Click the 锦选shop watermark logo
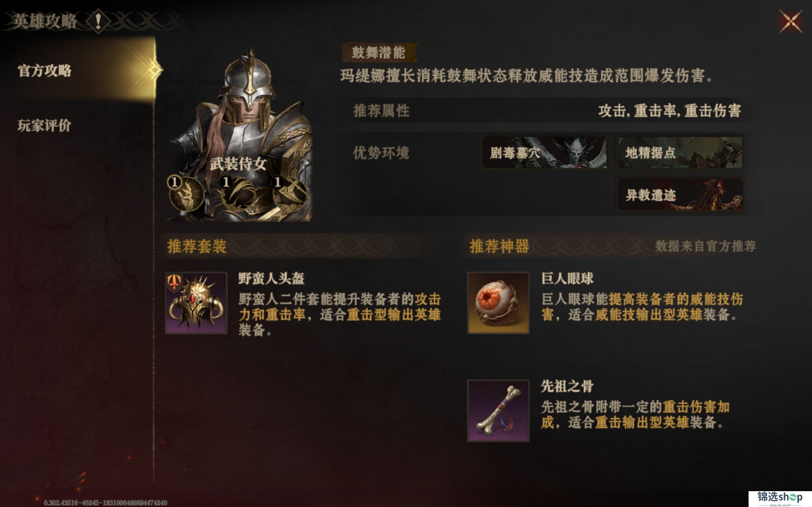This screenshot has width=812, height=507. [779, 498]
